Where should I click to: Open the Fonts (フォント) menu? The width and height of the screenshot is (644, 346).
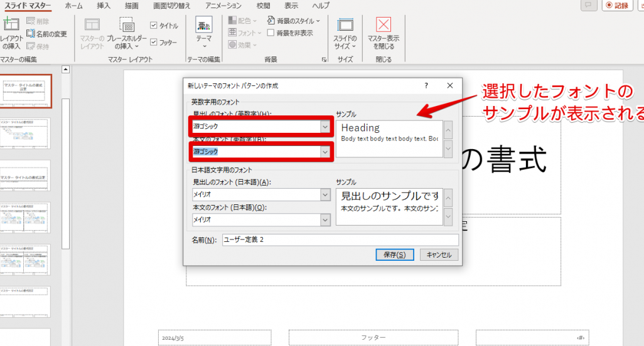tap(245, 33)
